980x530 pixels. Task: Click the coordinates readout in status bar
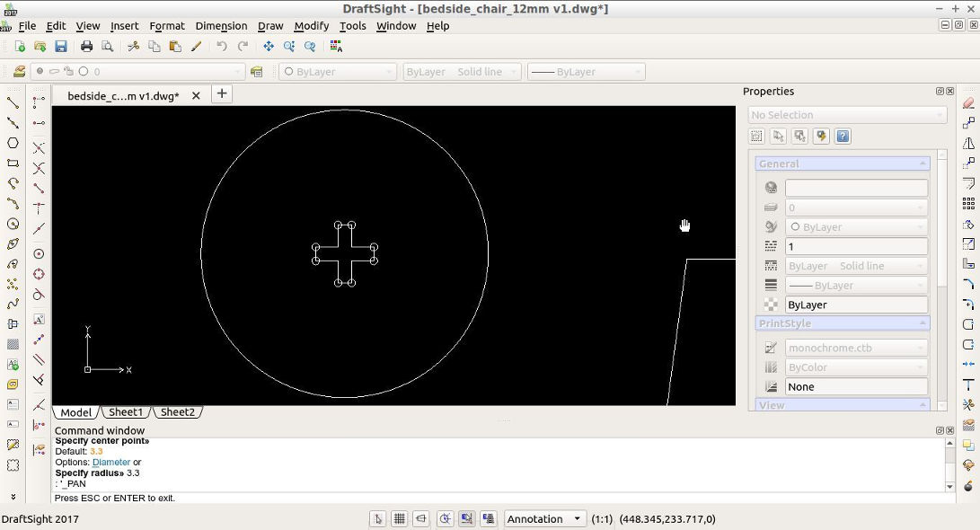tap(667, 518)
